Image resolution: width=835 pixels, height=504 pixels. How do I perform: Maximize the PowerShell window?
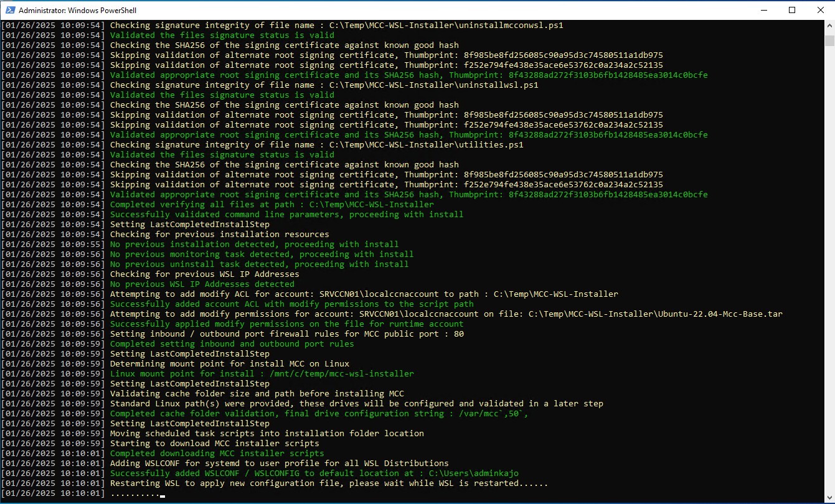792,10
